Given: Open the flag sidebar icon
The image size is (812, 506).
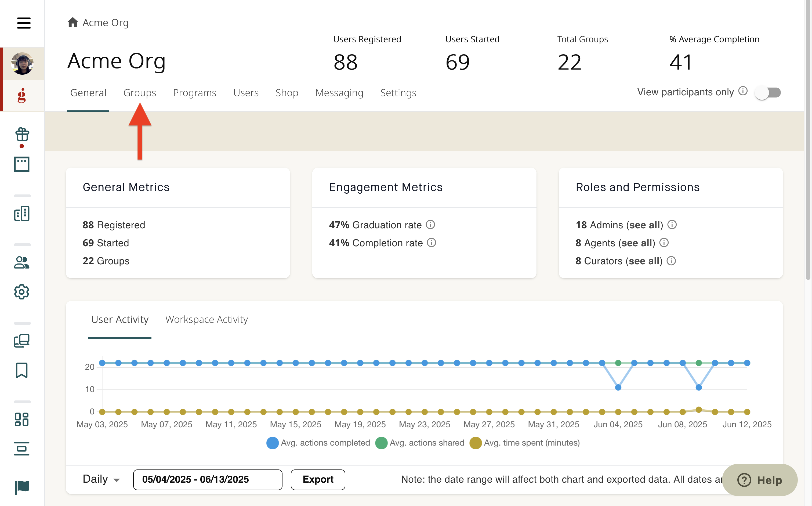Looking at the screenshot, I should tap(22, 487).
